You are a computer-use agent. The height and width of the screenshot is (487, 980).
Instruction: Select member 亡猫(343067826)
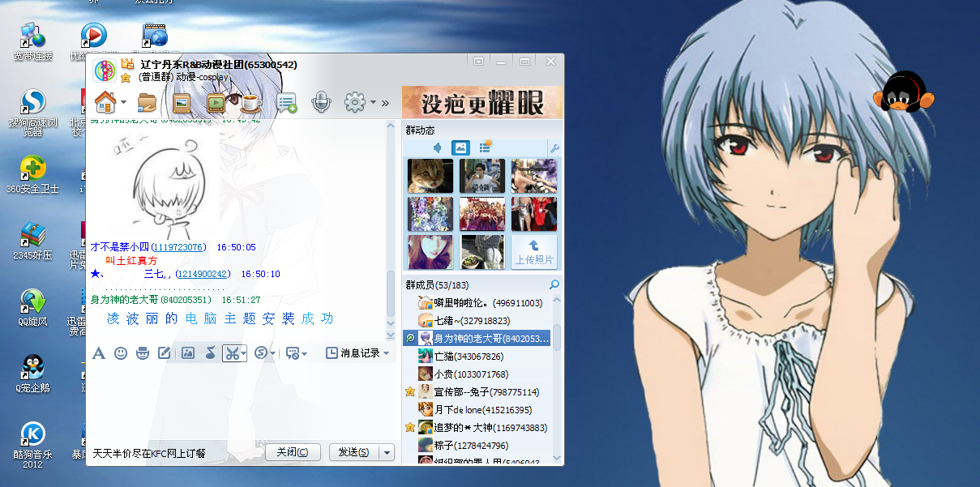tap(477, 356)
